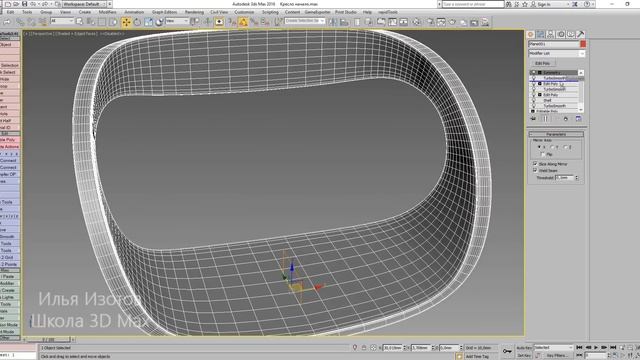Select the Y mirror axis radio

[552, 147]
